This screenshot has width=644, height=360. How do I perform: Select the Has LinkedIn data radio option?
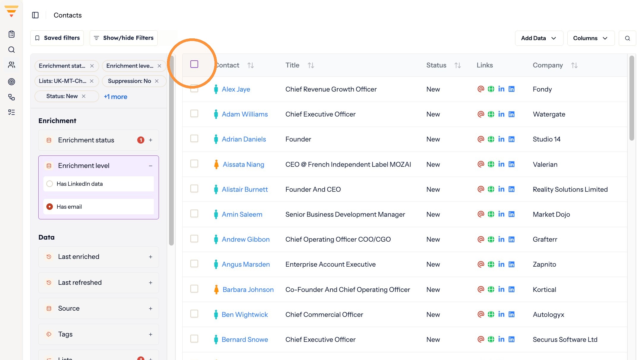[50, 184]
